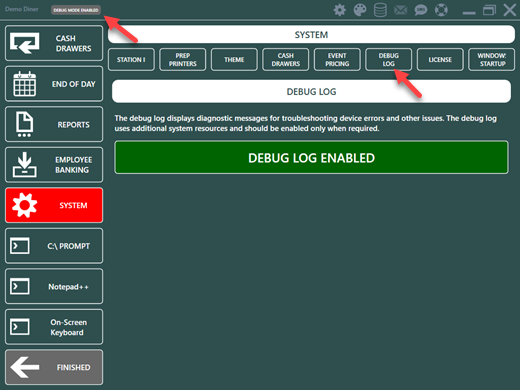Open the settings gear icon in top bar
This screenshot has width=520, height=390.
pos(340,10)
